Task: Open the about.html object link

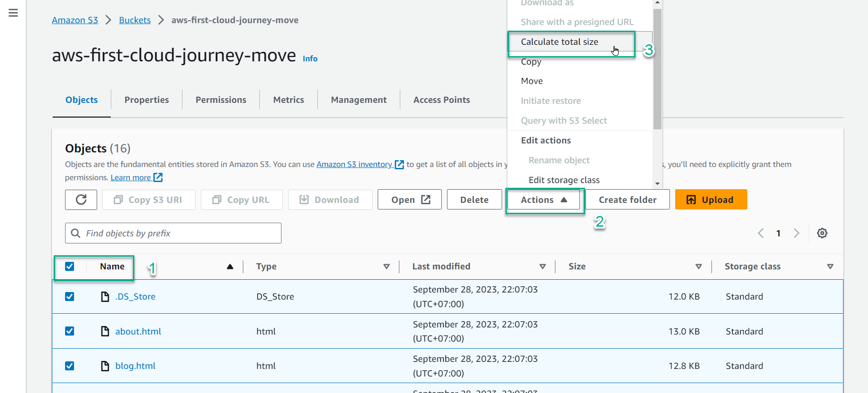Action: [x=138, y=331]
